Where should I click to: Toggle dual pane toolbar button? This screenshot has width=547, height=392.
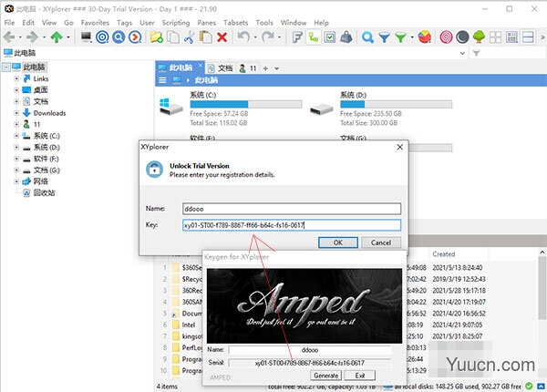[528, 37]
